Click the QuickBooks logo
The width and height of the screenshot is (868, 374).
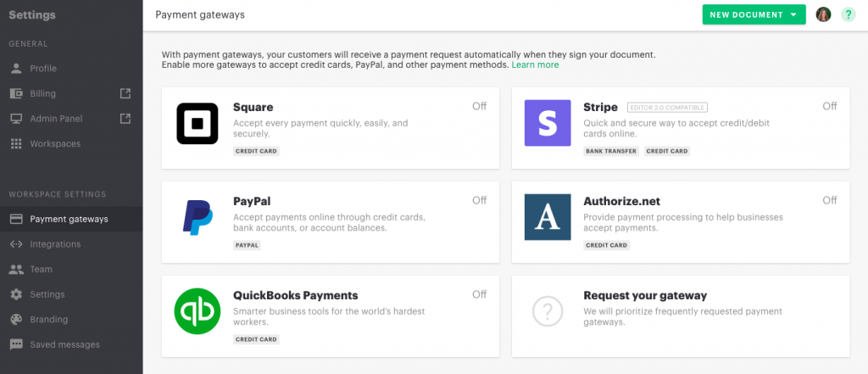point(197,311)
